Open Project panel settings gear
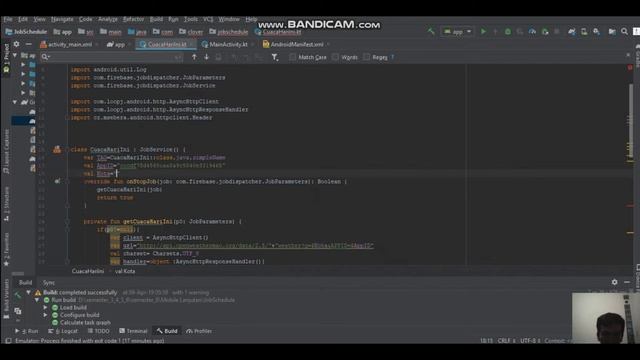 (x=16, y=44)
